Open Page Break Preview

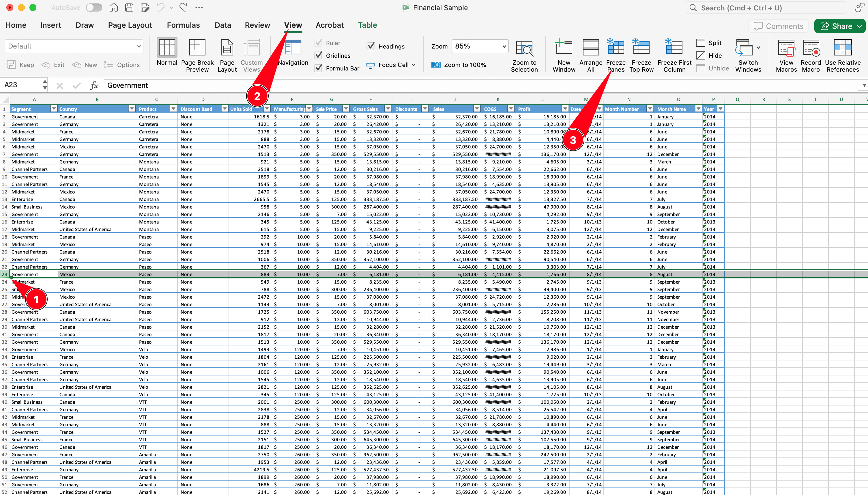[x=197, y=56]
